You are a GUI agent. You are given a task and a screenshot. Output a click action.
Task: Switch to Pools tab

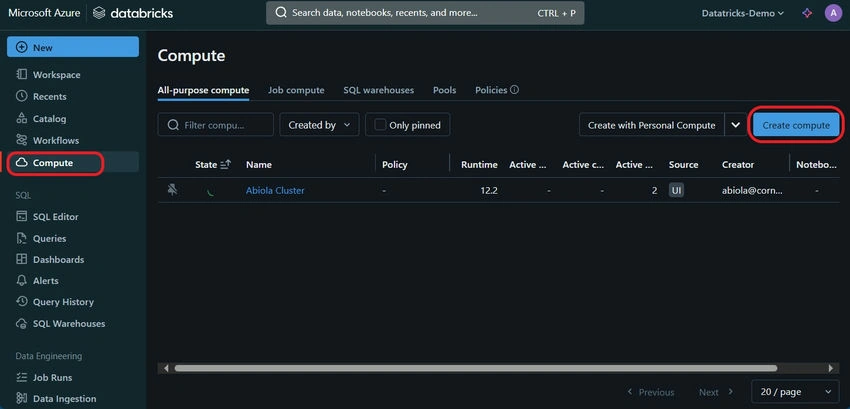click(x=445, y=90)
